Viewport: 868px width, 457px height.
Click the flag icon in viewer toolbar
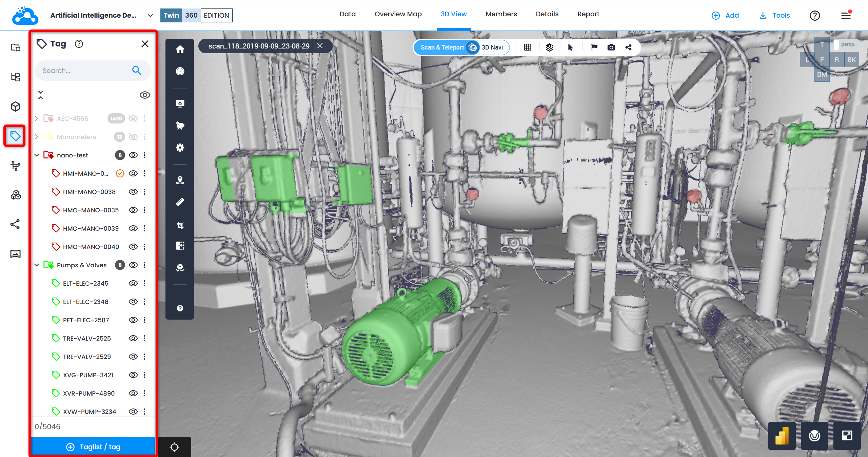(594, 47)
